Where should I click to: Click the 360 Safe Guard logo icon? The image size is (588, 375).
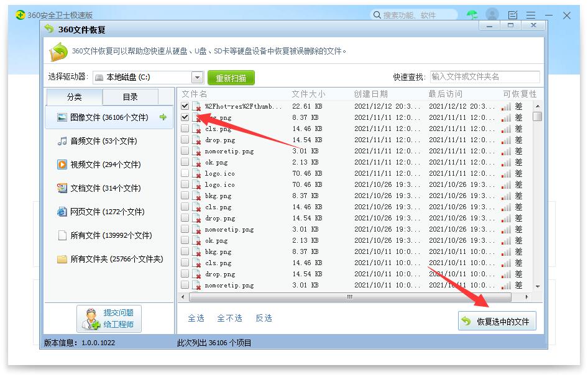21,15
